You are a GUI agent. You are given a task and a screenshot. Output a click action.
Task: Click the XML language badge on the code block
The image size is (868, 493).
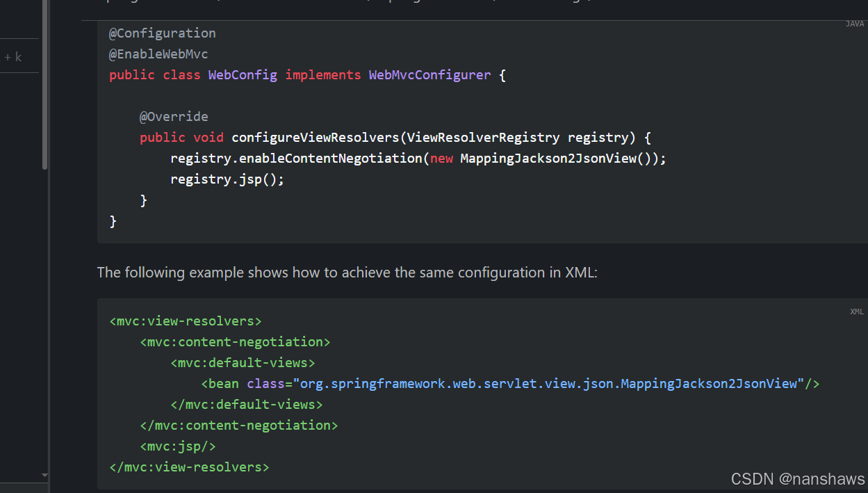(856, 312)
